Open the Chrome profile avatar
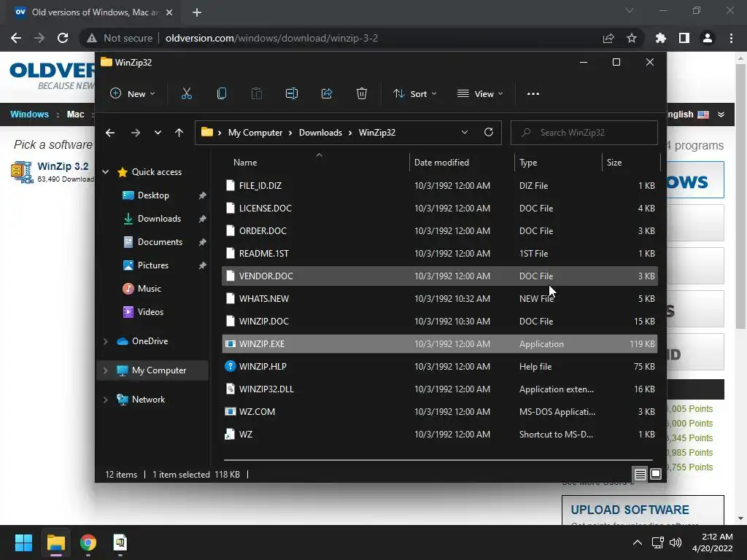Screen dimensions: 747x560 (708, 38)
